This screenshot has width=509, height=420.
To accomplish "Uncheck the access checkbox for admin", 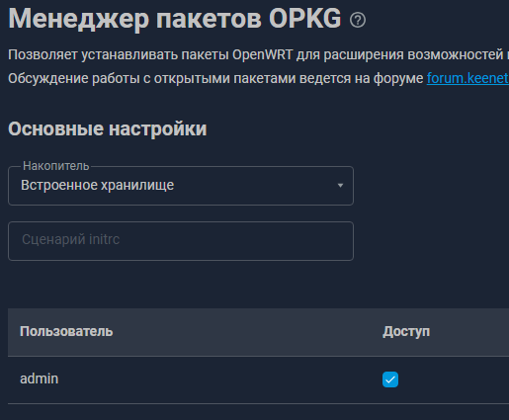I will coord(390,379).
